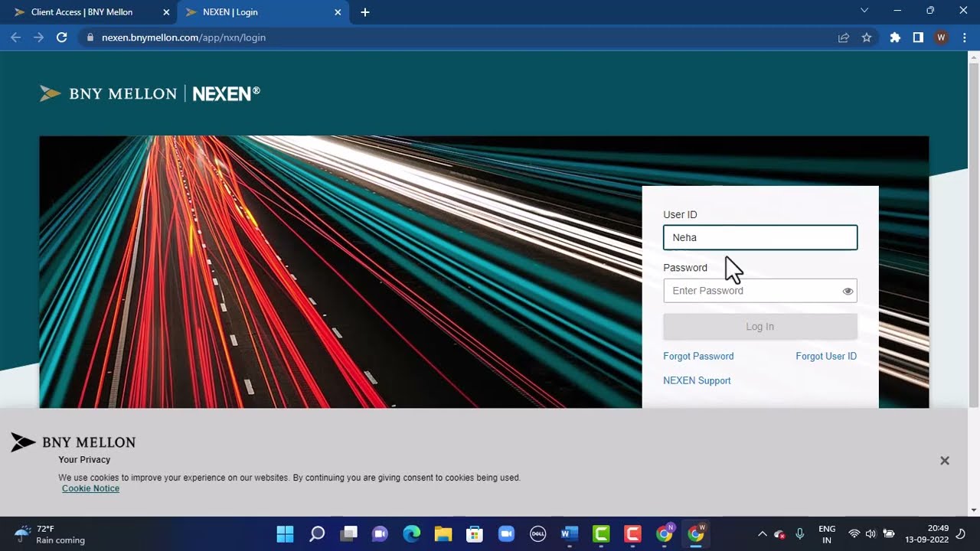Viewport: 980px width, 551px height.
Task: Open Windows Start menu
Action: [x=285, y=534]
